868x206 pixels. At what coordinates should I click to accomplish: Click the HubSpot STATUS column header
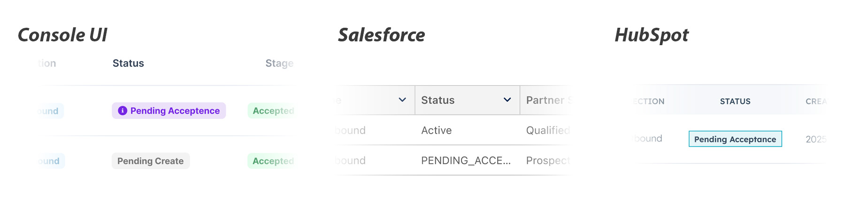pos(735,101)
